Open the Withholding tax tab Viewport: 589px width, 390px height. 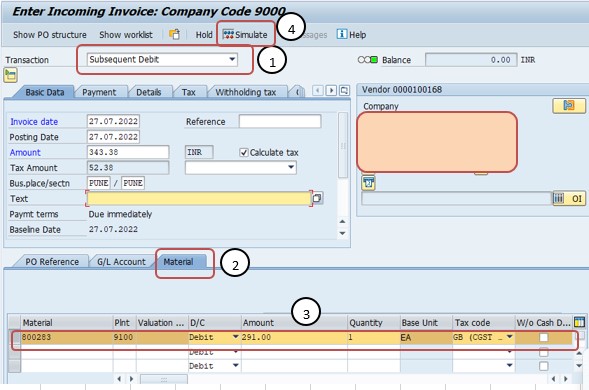pyautogui.click(x=246, y=92)
